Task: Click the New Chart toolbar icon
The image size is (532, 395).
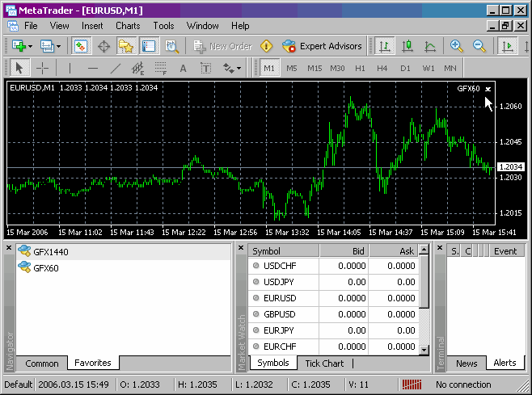Action: tap(19, 46)
